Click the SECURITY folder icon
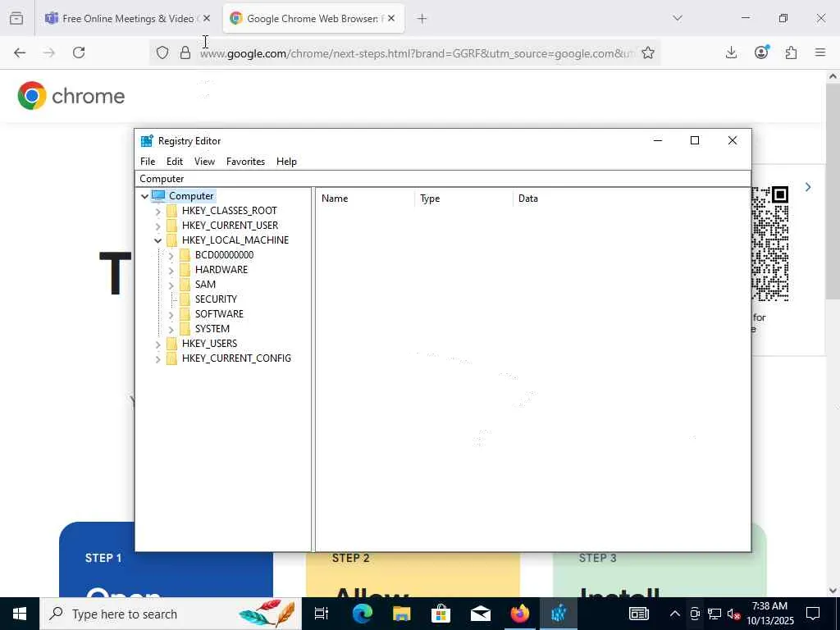 point(185,299)
